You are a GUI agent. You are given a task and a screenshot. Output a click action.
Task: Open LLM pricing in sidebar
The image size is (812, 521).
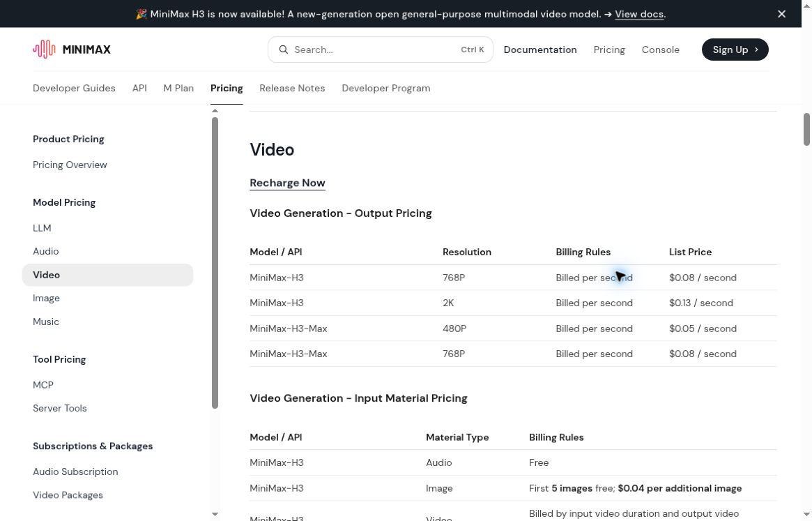tap(42, 228)
